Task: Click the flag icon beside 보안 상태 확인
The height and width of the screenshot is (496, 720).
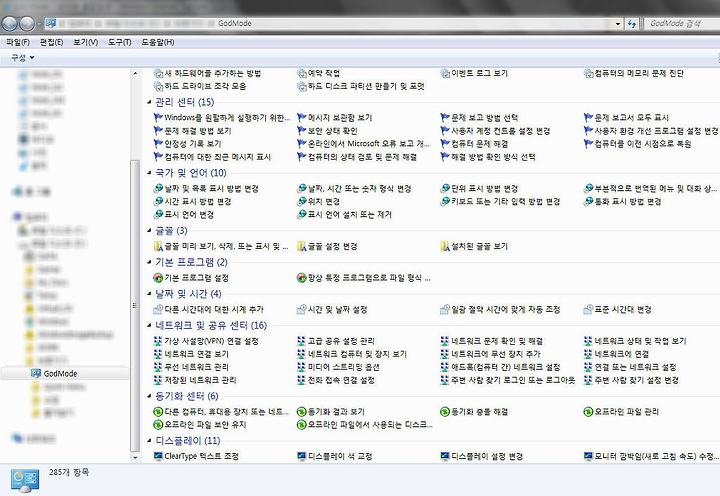Action: tap(301, 130)
